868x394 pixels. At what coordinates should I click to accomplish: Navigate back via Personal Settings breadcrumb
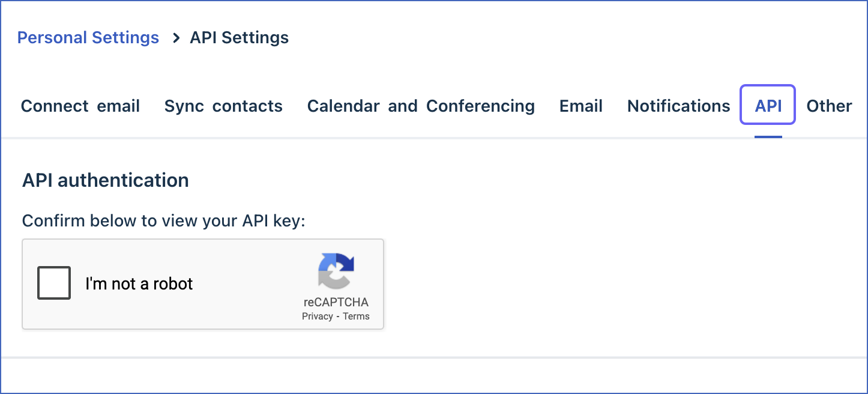(88, 37)
